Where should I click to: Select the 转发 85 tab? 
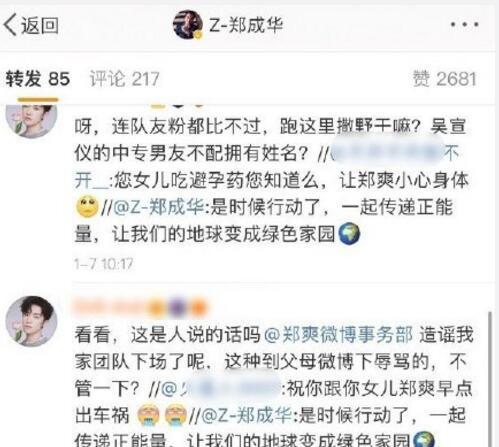(38, 79)
